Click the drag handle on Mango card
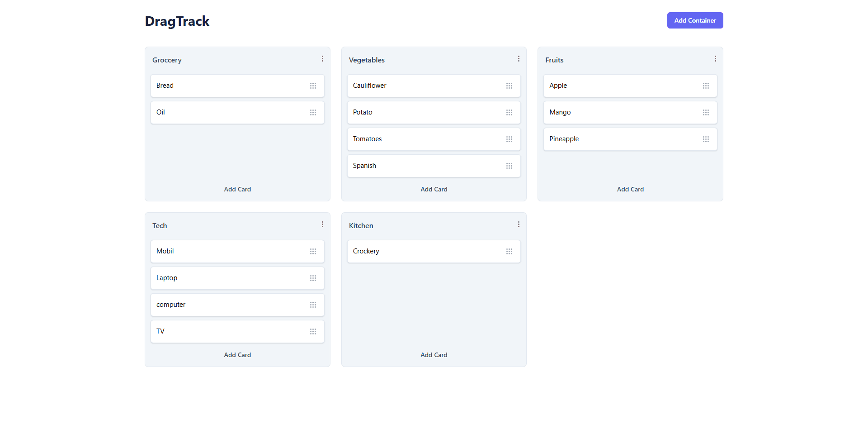Screen dimensions: 868x434 point(706,113)
